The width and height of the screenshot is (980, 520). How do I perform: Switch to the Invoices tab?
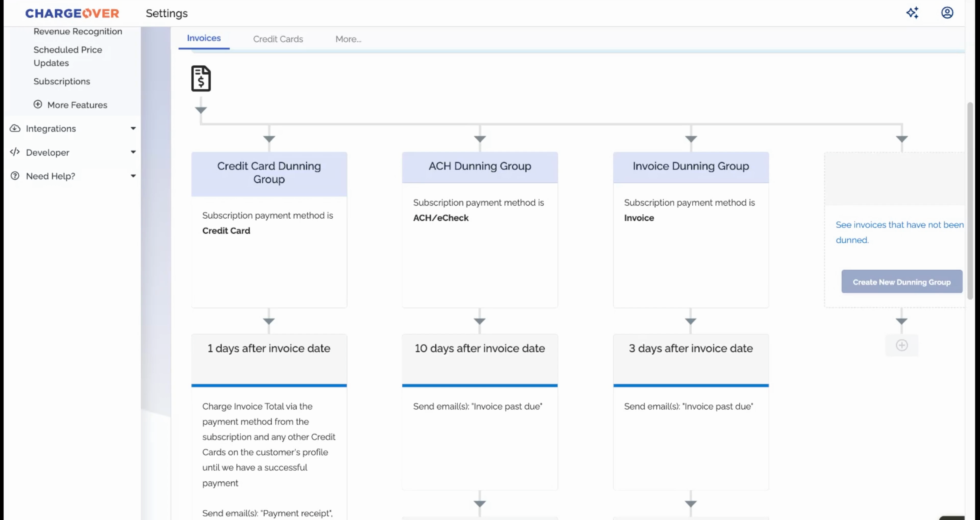tap(204, 38)
